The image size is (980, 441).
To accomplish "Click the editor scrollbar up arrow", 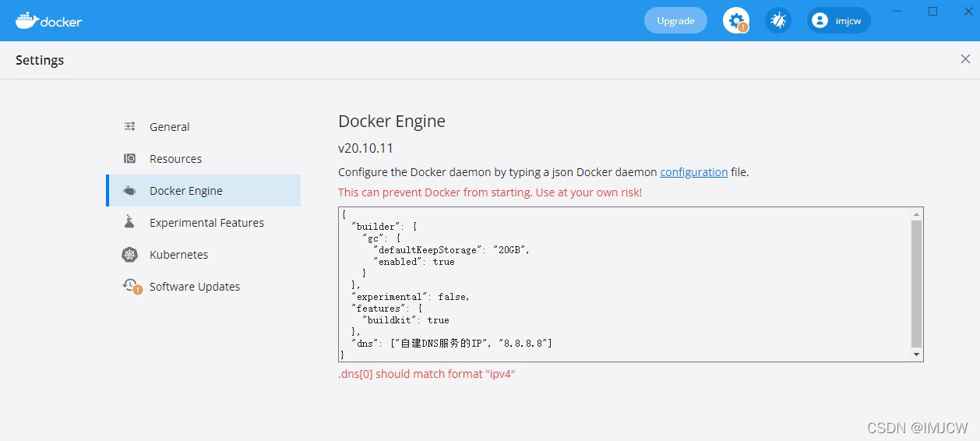I will coord(917,213).
